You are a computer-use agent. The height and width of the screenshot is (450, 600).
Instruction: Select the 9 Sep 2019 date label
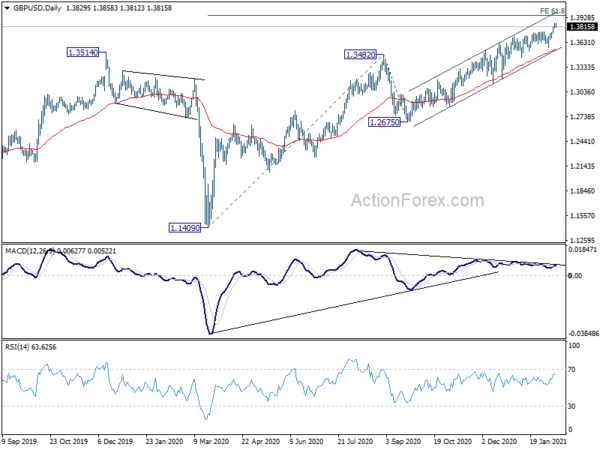(x=20, y=442)
